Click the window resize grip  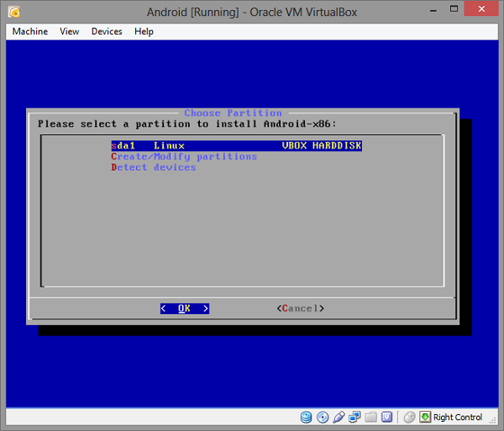(x=493, y=420)
